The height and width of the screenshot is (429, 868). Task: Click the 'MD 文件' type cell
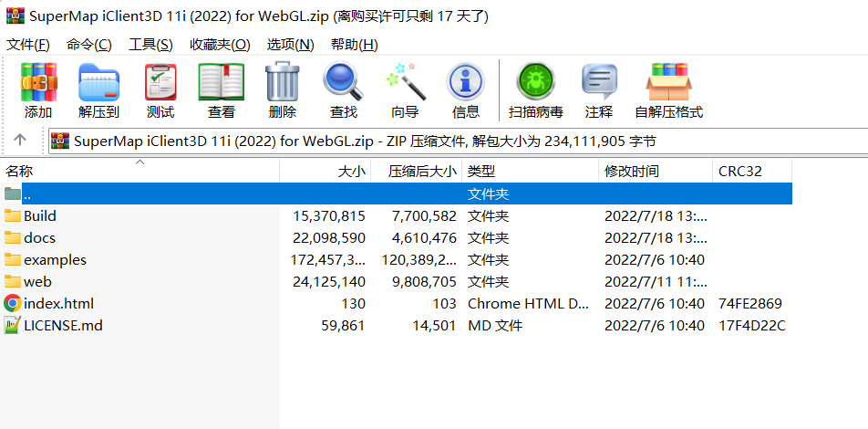495,325
